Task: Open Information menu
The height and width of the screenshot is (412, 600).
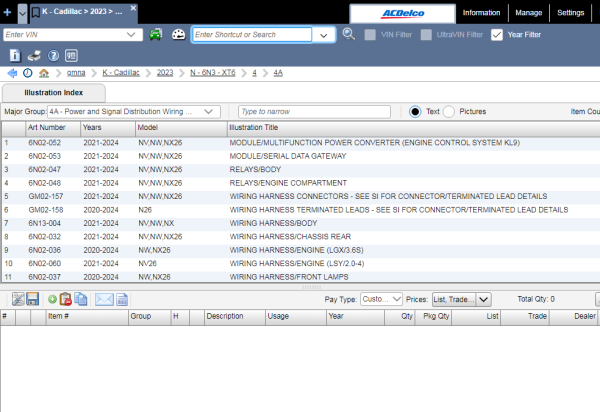Action: tap(481, 13)
